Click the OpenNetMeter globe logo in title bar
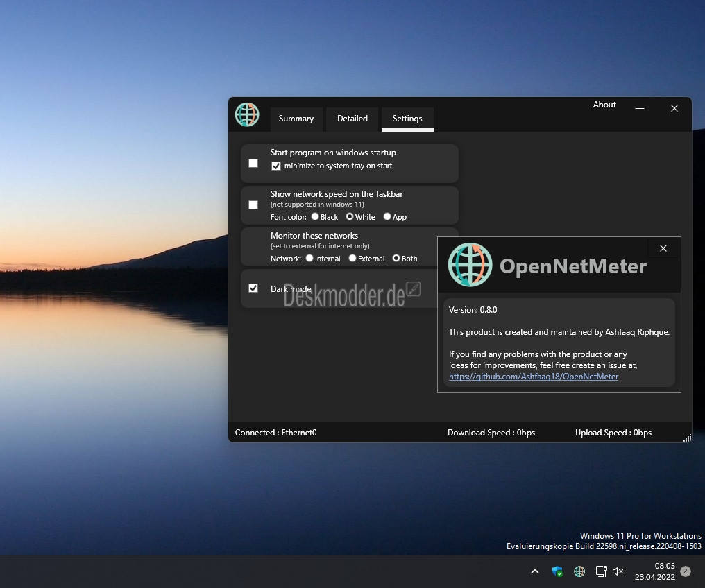This screenshot has height=588, width=705. (x=247, y=114)
